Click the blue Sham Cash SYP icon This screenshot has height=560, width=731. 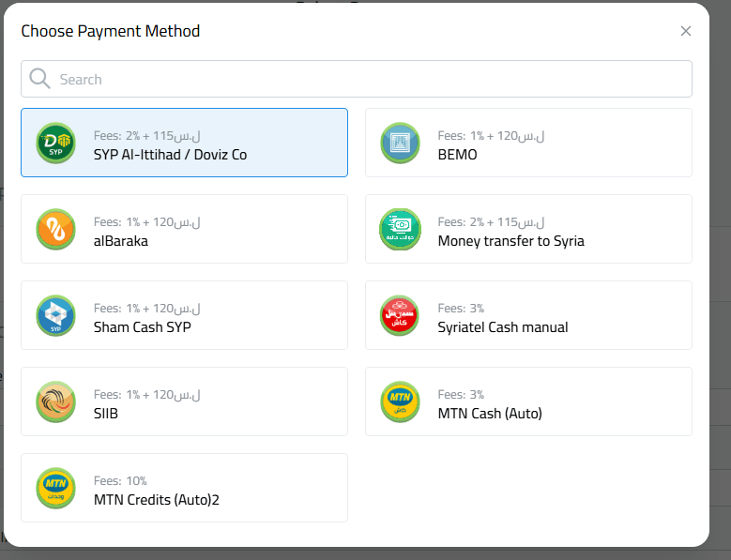[x=56, y=315]
